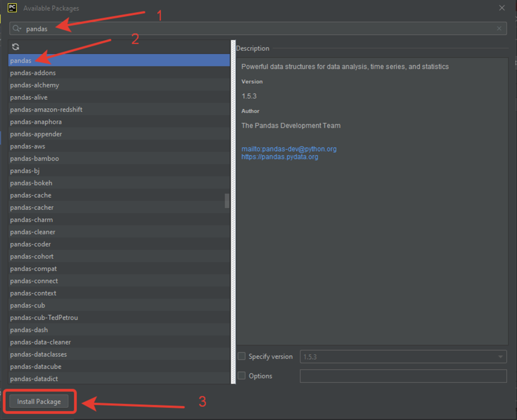Image resolution: width=517 pixels, height=420 pixels.
Task: Select pandas-datacube in the list
Action: click(119, 366)
